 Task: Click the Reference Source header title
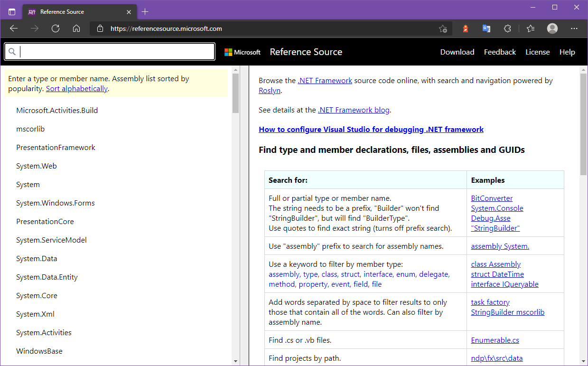(306, 52)
